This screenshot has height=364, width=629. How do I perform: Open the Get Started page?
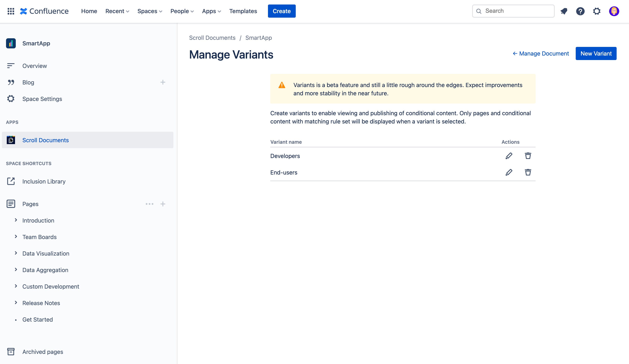tap(38, 319)
